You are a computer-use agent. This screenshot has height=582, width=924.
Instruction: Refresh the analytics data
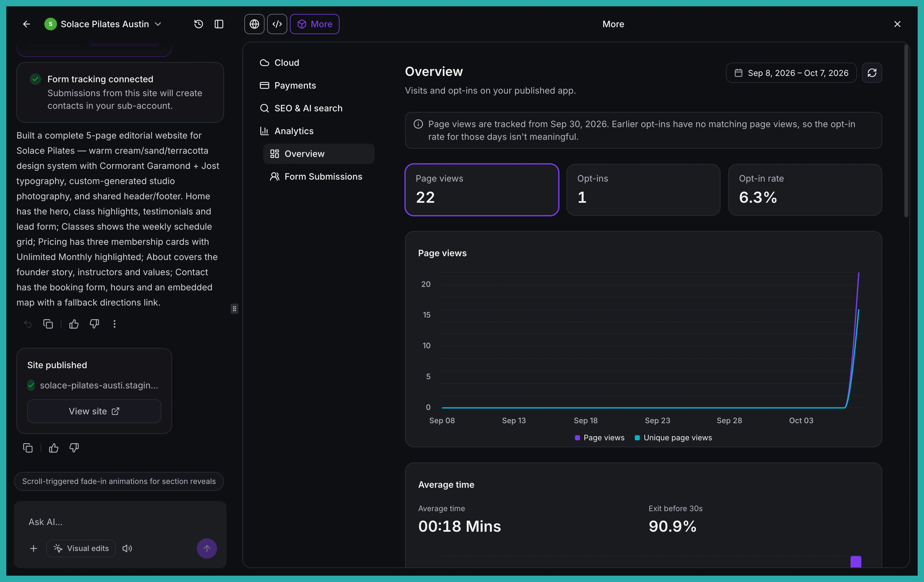872,73
